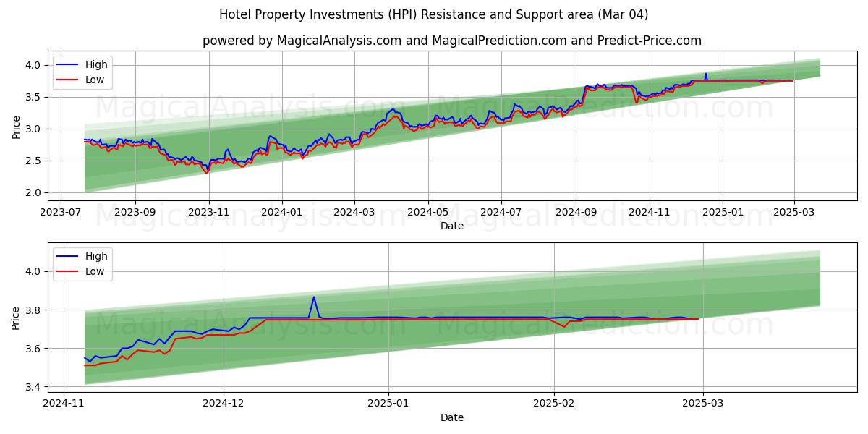
Task: Click the '2024-05' x-axis label in the top chart
Action: pos(427,213)
